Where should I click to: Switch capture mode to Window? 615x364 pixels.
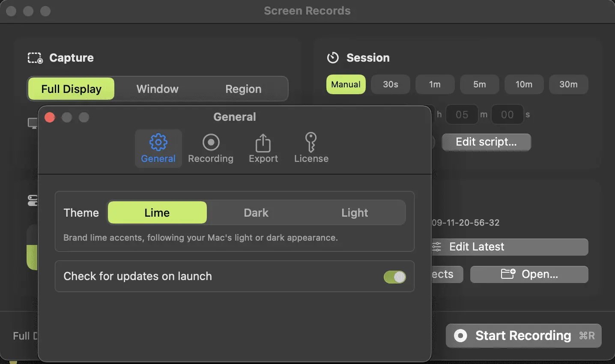point(158,89)
